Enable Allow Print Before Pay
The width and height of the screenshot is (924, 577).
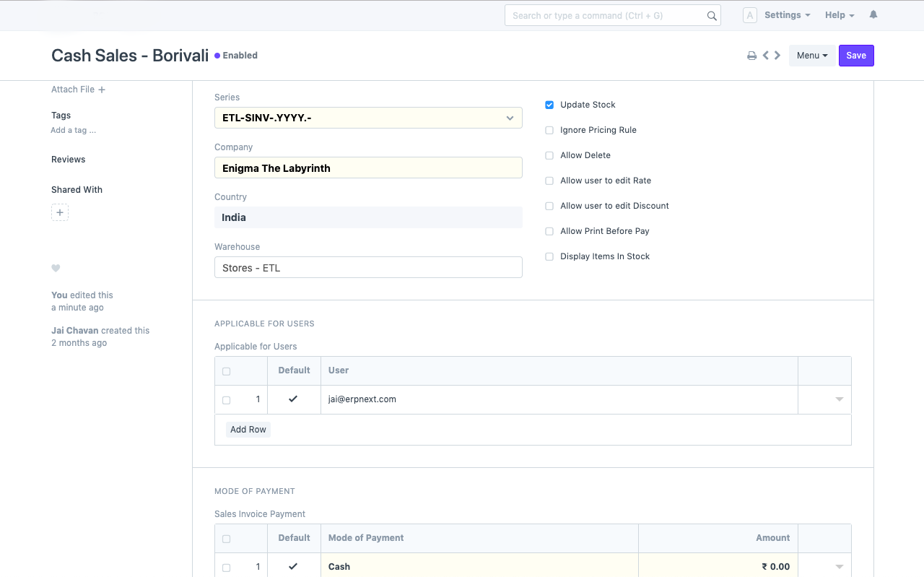point(549,231)
